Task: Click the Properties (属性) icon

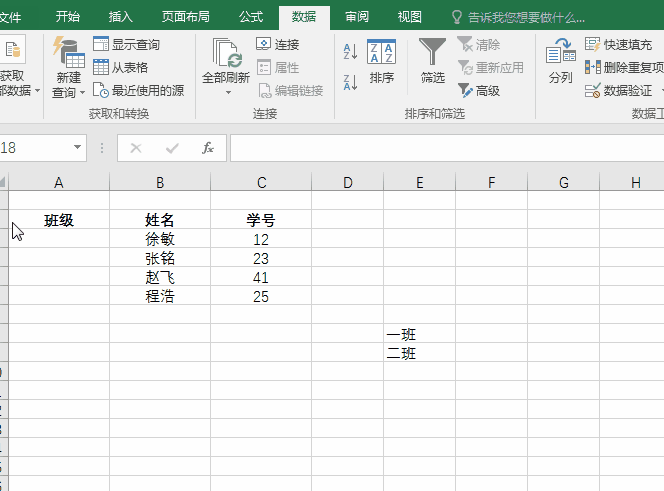Action: [263, 67]
